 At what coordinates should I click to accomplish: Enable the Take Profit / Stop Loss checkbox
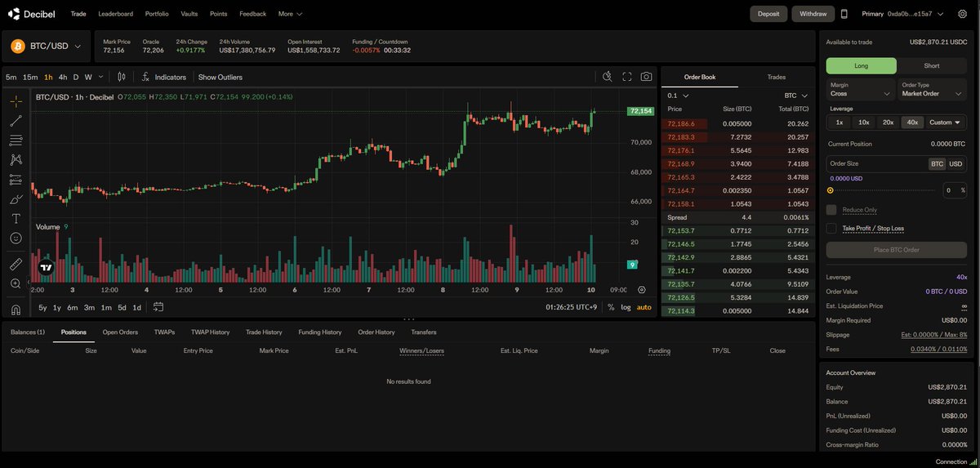tap(831, 229)
